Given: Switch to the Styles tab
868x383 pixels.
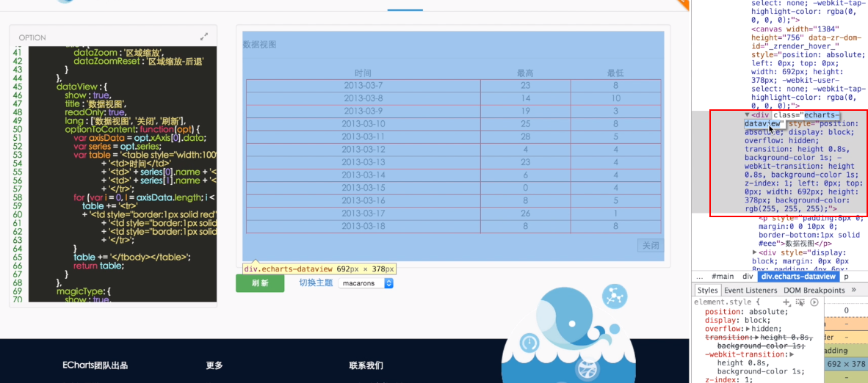Looking at the screenshot, I should (x=707, y=290).
